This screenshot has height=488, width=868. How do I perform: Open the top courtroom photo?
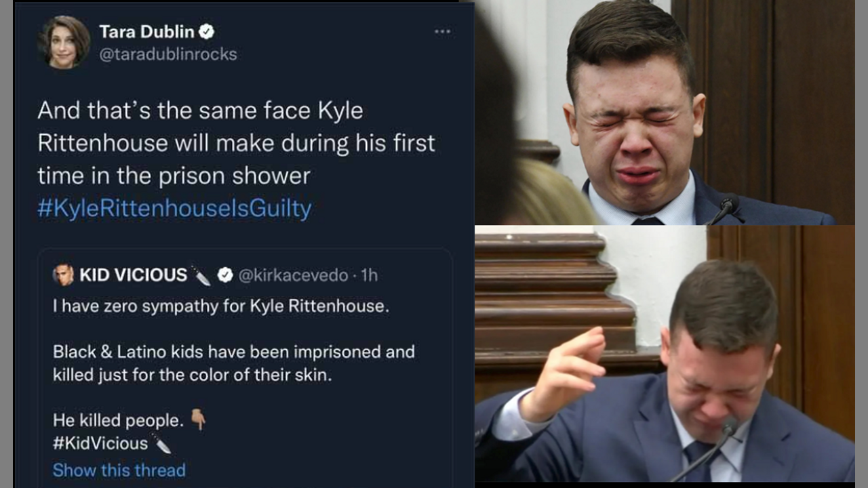665,112
